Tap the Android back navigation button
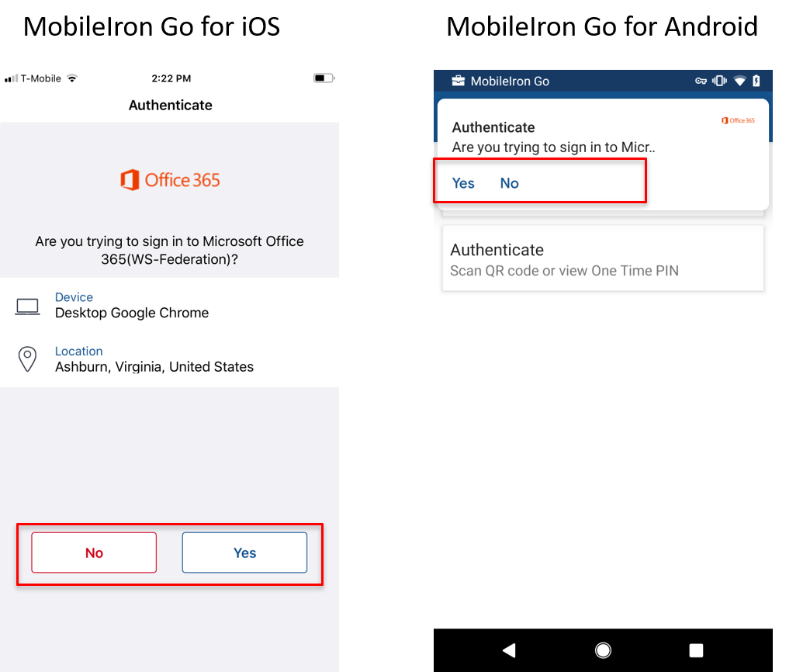This screenshot has width=810, height=672. tap(509, 650)
